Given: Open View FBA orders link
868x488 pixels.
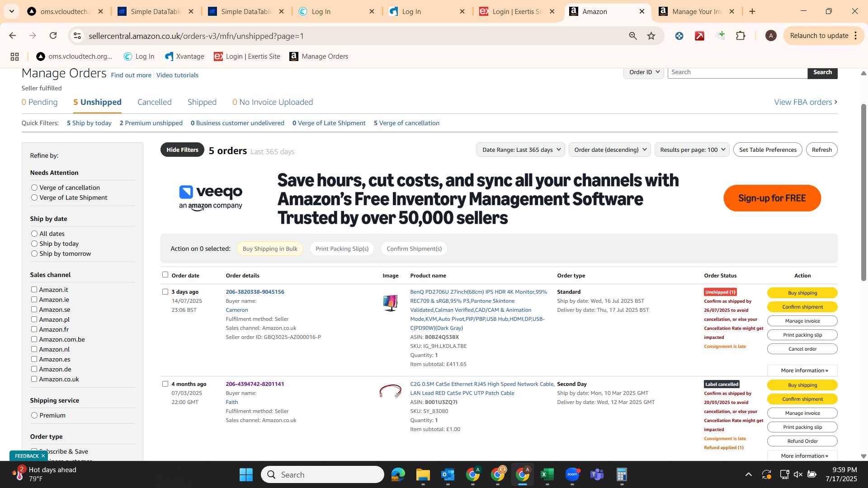Looking at the screenshot, I should coord(806,102).
